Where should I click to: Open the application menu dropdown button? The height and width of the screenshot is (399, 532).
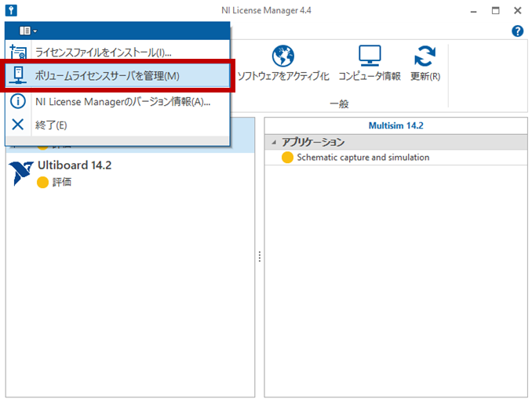tap(28, 31)
